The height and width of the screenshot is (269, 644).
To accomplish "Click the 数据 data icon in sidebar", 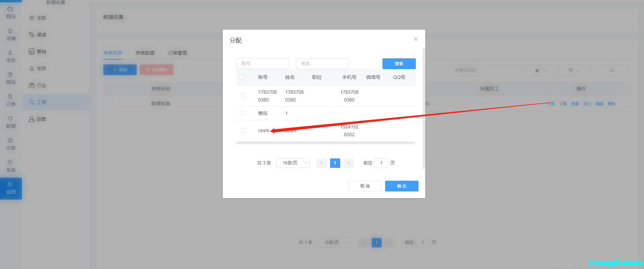I will (10, 118).
